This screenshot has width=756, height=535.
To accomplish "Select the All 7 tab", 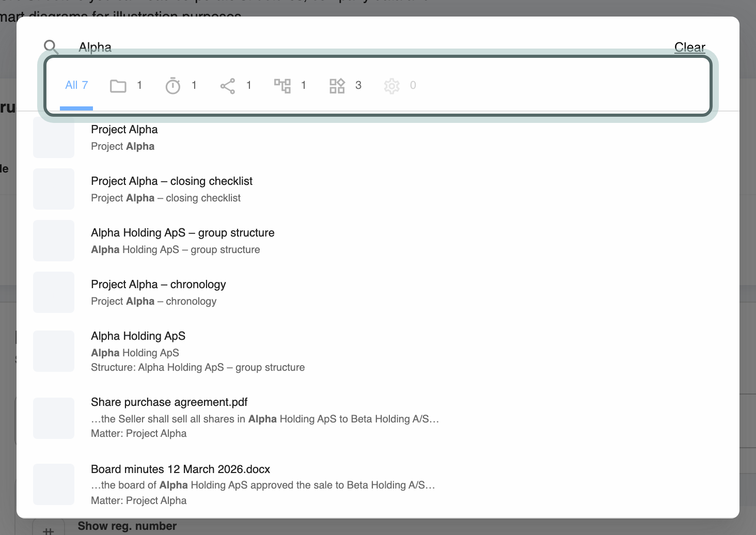I will coord(76,86).
